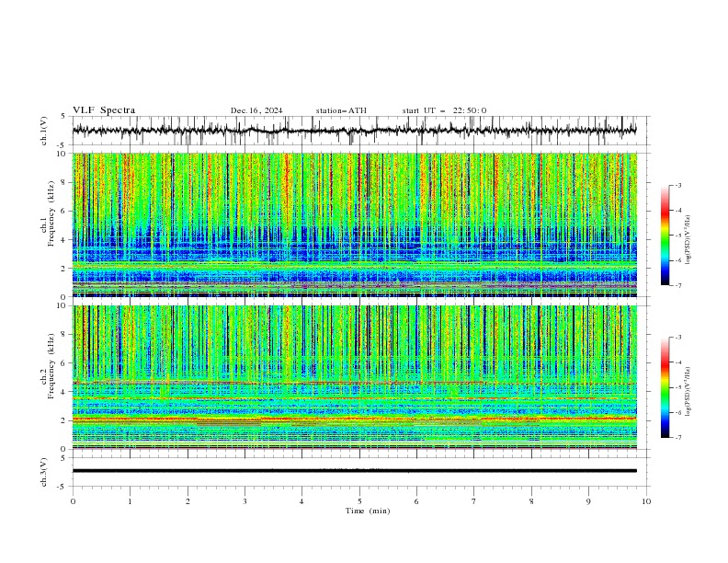Click time axis tick label "1"

pos(130,501)
